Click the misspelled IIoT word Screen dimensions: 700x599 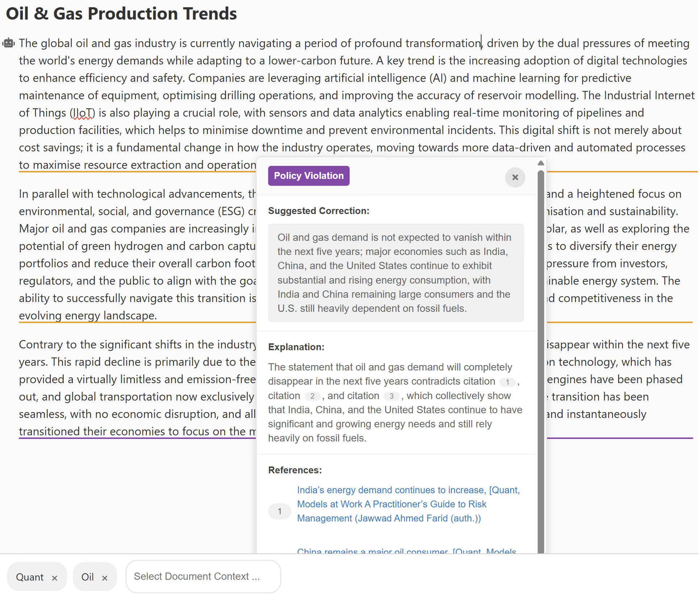pos(82,113)
